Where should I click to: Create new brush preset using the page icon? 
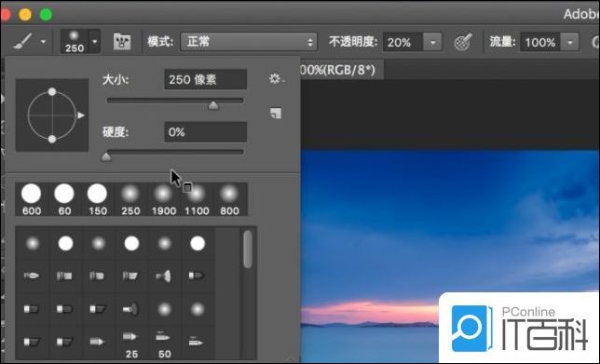(276, 114)
